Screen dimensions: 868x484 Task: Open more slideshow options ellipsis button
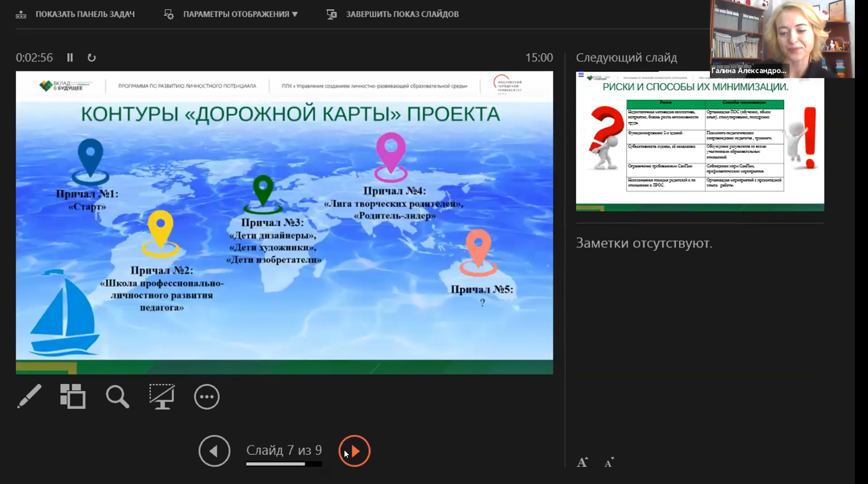pyautogui.click(x=207, y=397)
